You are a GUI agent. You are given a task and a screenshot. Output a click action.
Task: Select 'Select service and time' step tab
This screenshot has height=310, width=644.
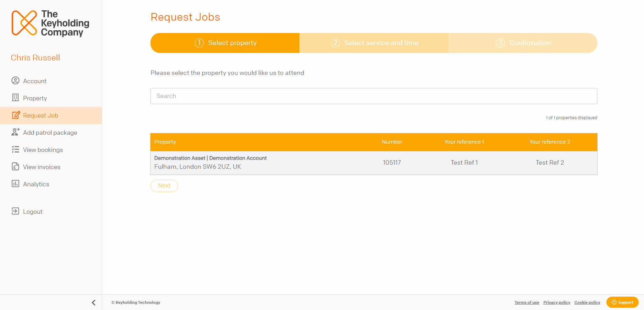(x=374, y=43)
